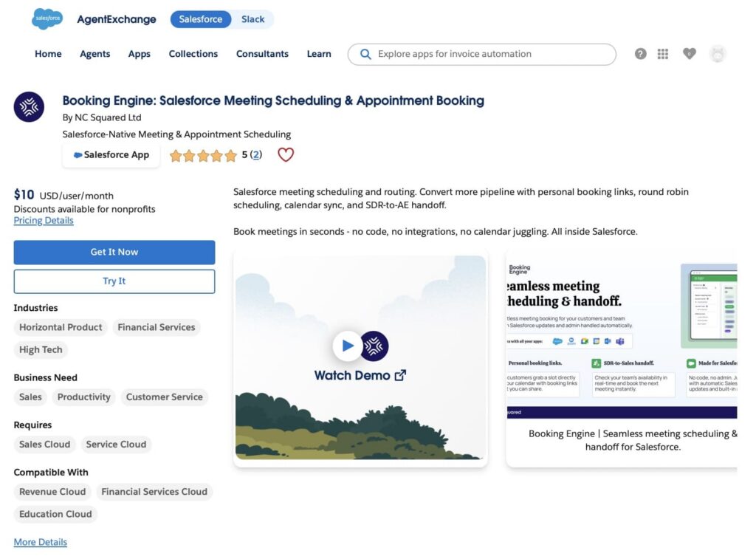756x559 pixels.
Task: Select the Revenue Cloud tag
Action: pyautogui.click(x=52, y=492)
